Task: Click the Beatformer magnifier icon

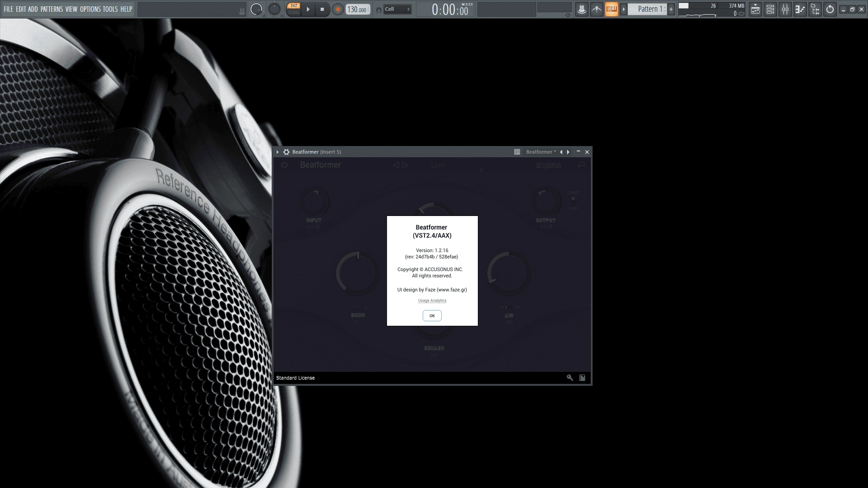Action: tap(582, 165)
